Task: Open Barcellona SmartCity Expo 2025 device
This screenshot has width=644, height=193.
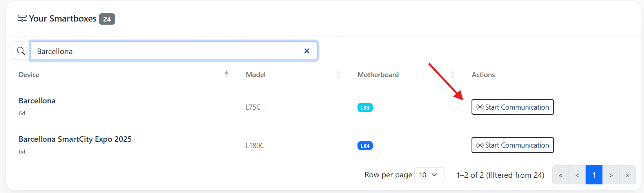Action: 75,139
